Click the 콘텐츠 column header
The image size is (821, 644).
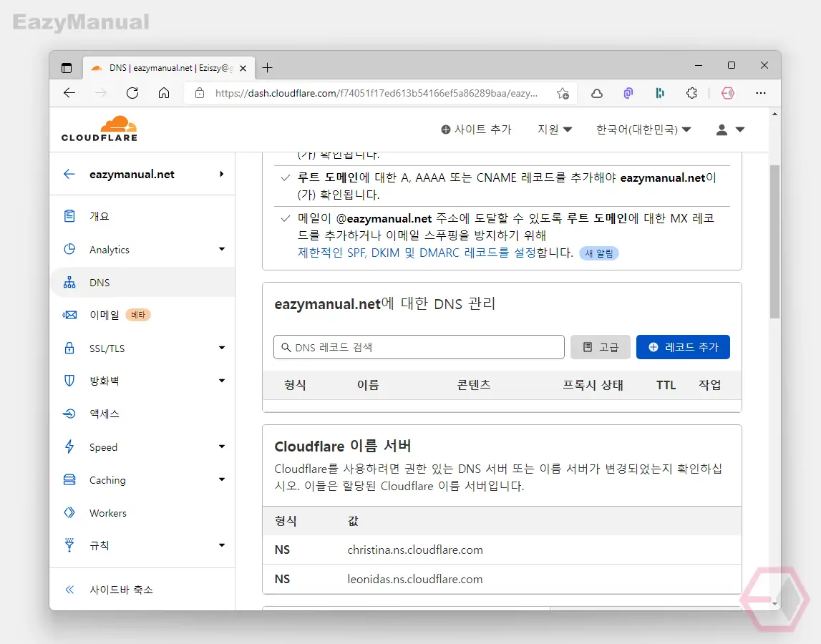coord(473,386)
